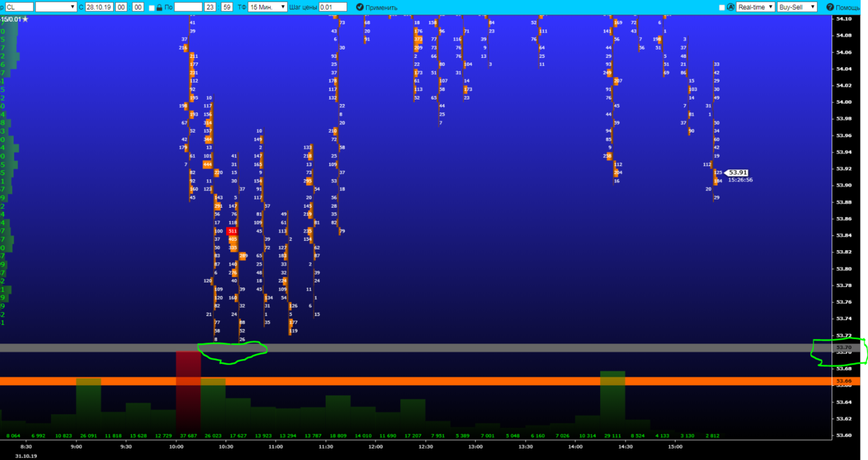This screenshot has width=868, height=460.
Task: Click the price step field 0.01
Action: coord(333,7)
